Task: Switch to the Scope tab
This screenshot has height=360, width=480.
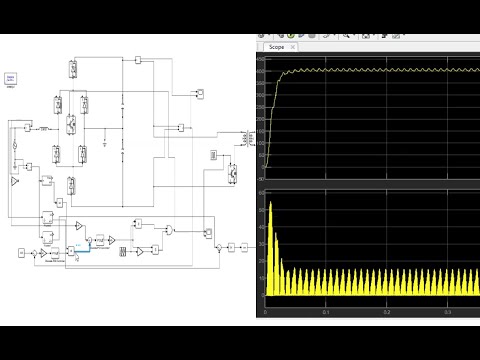Action: [276, 47]
